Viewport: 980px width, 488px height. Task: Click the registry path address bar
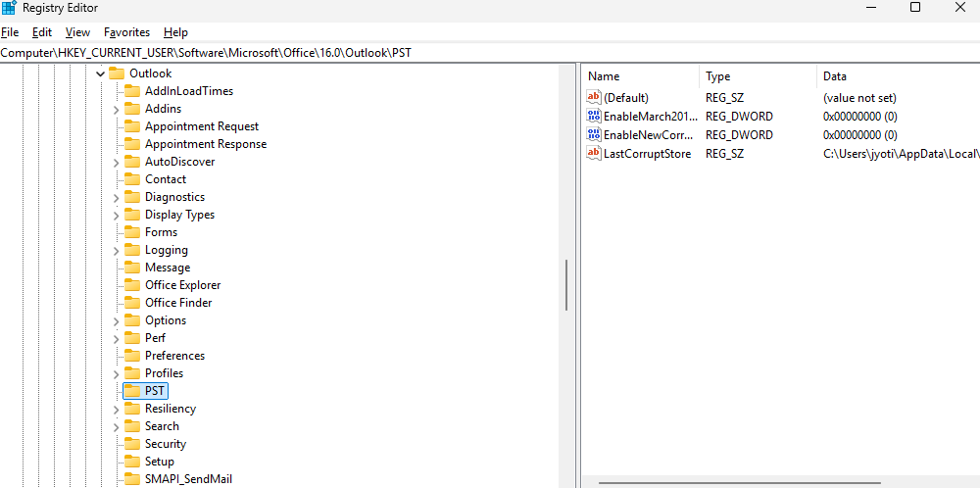pos(490,53)
